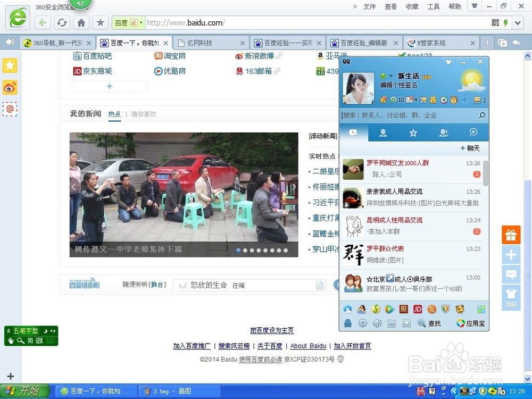Click 换台 in Baidu radio bar
This screenshot has width=532, height=399.
pos(157,285)
